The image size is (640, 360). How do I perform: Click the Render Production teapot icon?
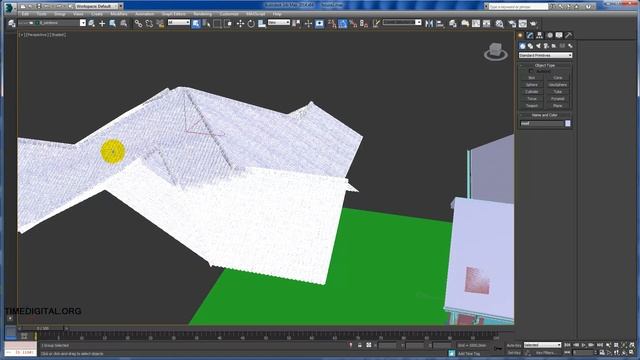click(x=533, y=24)
